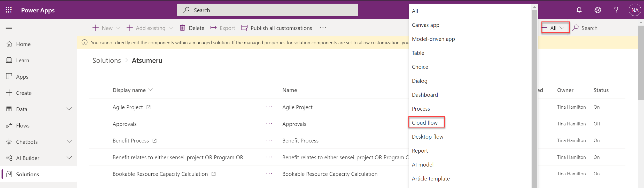Go to Create in the sidebar

coord(38,93)
